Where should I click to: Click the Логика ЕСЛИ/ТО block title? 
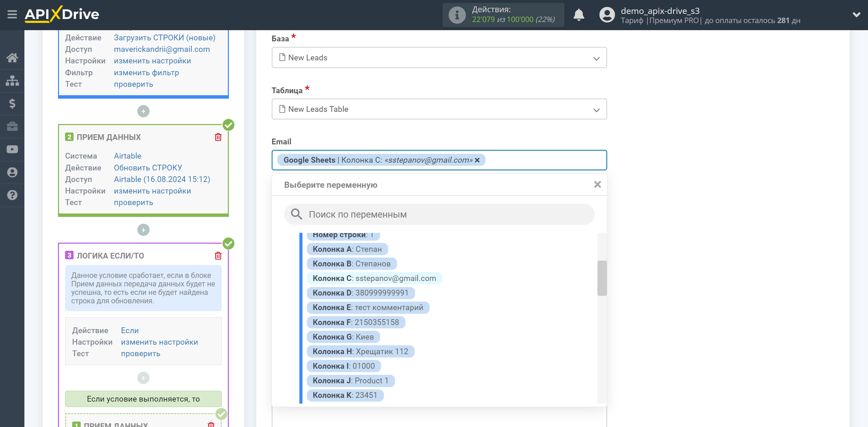click(x=110, y=256)
